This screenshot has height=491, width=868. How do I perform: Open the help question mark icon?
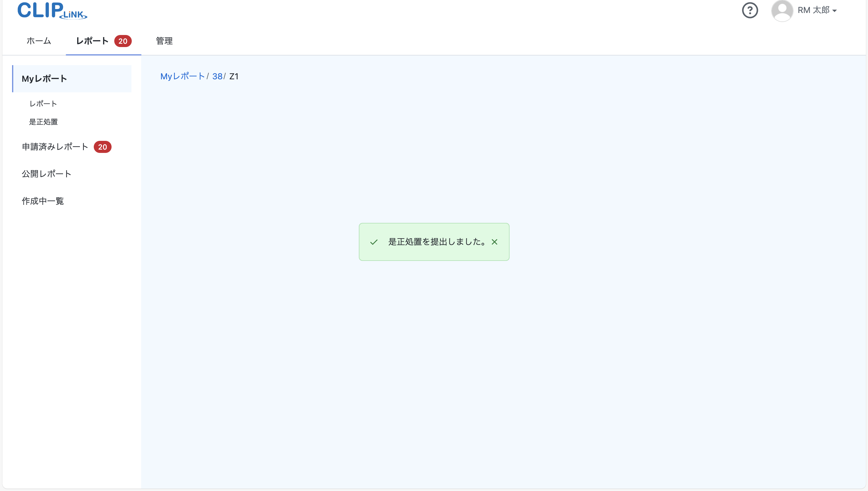750,11
